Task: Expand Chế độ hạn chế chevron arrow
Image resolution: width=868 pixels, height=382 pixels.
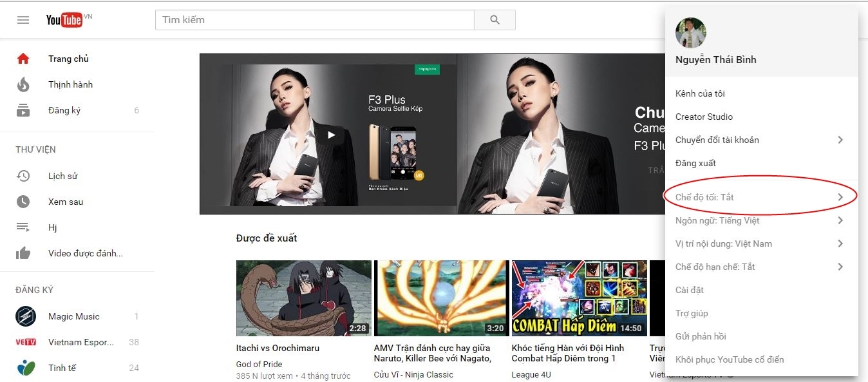Action: (x=840, y=267)
